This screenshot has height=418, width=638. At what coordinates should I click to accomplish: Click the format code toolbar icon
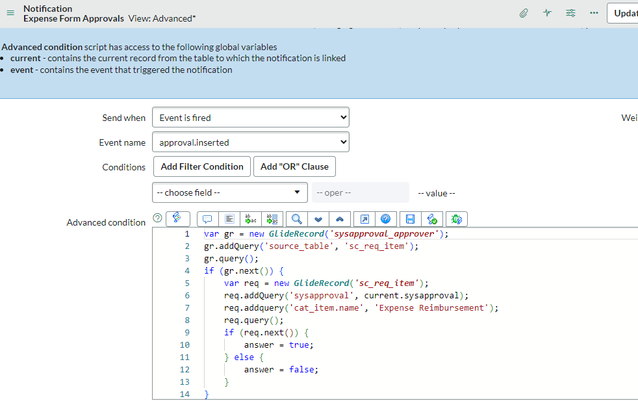click(229, 219)
